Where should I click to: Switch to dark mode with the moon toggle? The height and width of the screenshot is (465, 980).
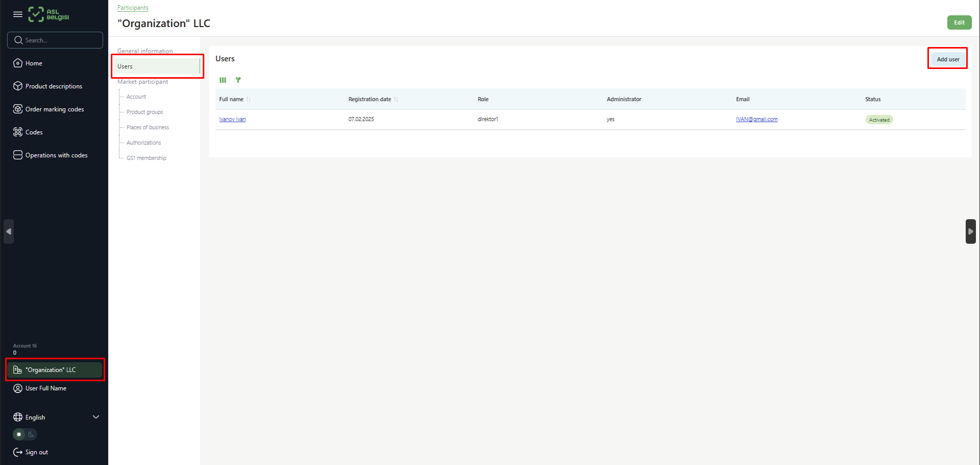coord(31,434)
